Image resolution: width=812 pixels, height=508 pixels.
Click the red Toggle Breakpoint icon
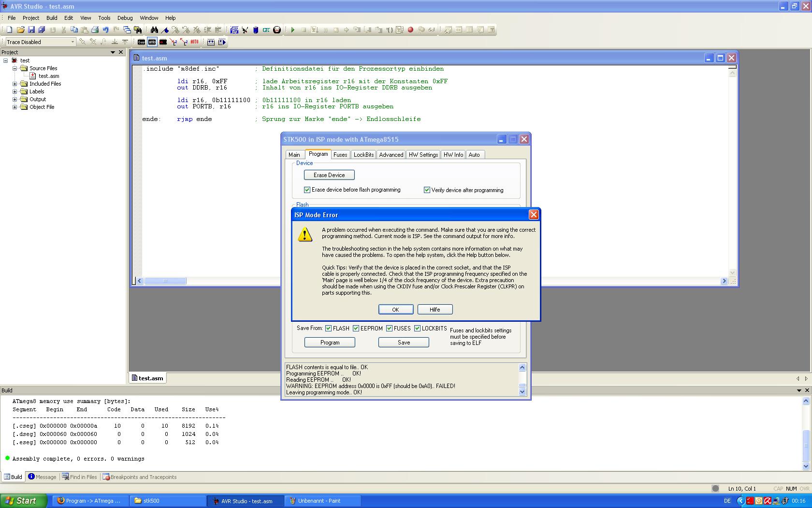(x=410, y=30)
